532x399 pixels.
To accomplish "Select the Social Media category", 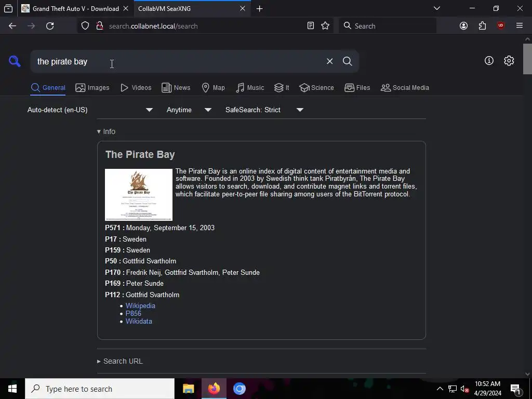I will (x=405, y=87).
